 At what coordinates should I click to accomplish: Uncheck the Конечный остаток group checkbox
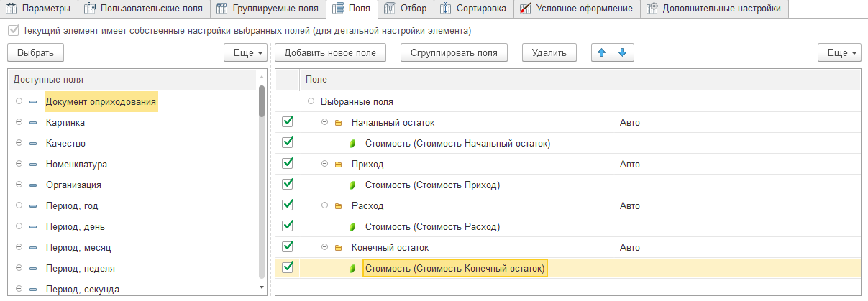tap(288, 247)
